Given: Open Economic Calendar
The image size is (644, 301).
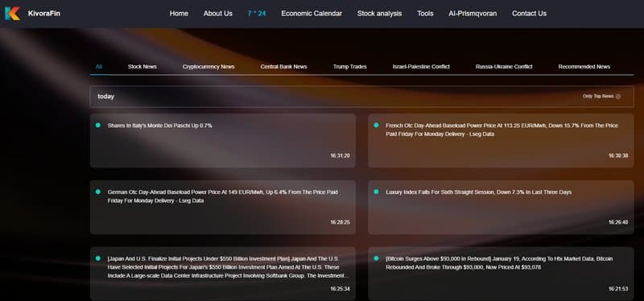Looking at the screenshot, I should (x=312, y=14).
